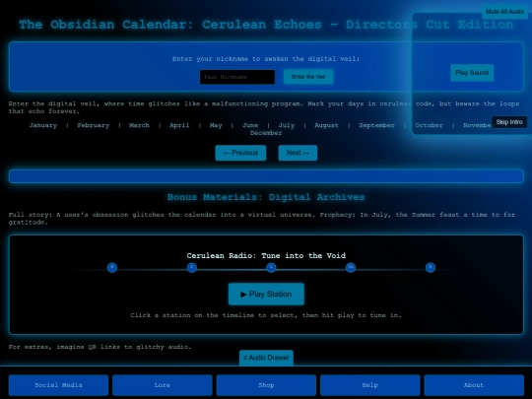
Task: Select the middle station marker on radio timeline
Action: click(x=271, y=267)
